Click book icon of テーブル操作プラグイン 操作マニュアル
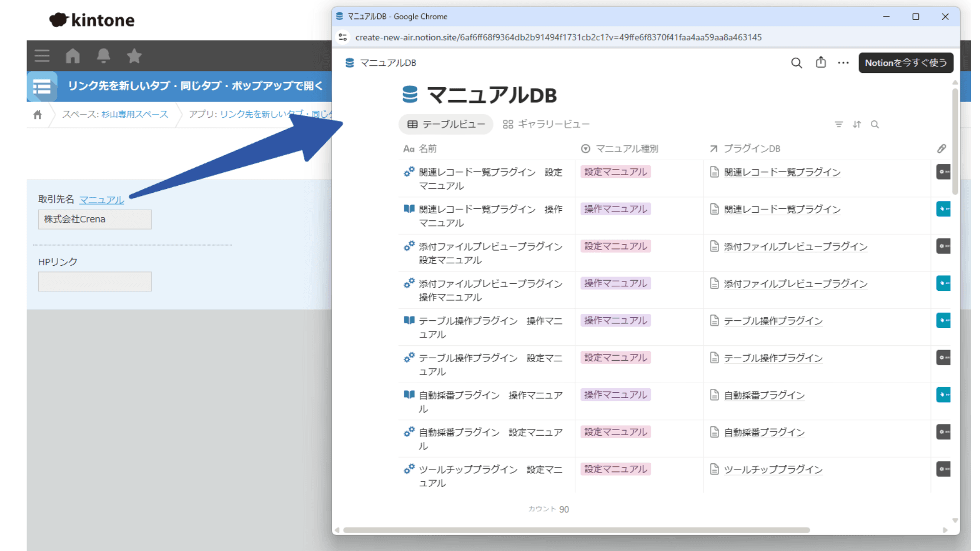 [409, 320]
